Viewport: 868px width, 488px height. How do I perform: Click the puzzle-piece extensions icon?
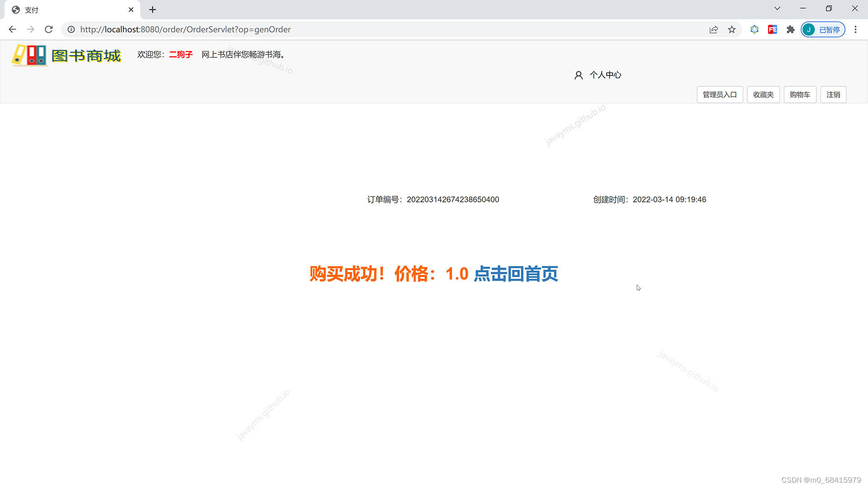(x=790, y=29)
